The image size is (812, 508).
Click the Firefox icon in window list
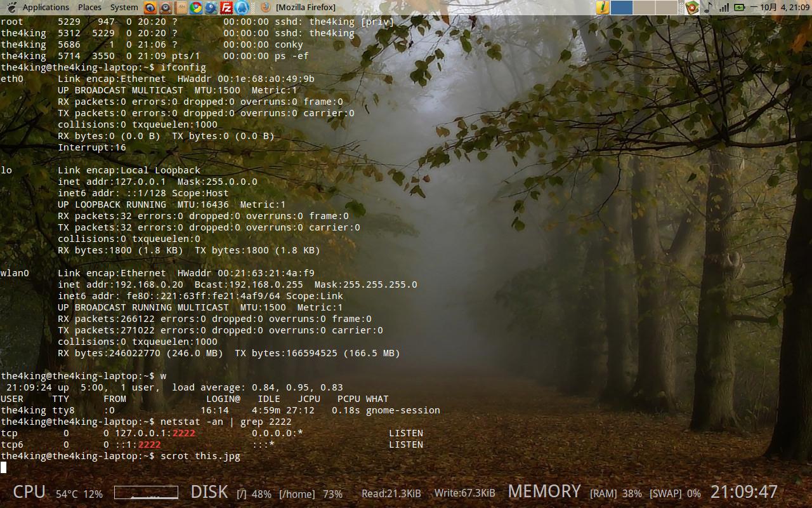tap(266, 8)
